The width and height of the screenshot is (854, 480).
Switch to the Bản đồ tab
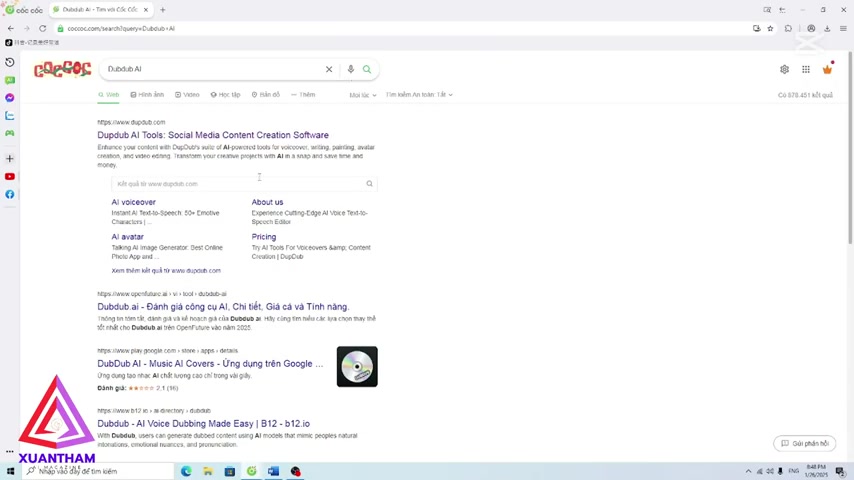coord(266,95)
